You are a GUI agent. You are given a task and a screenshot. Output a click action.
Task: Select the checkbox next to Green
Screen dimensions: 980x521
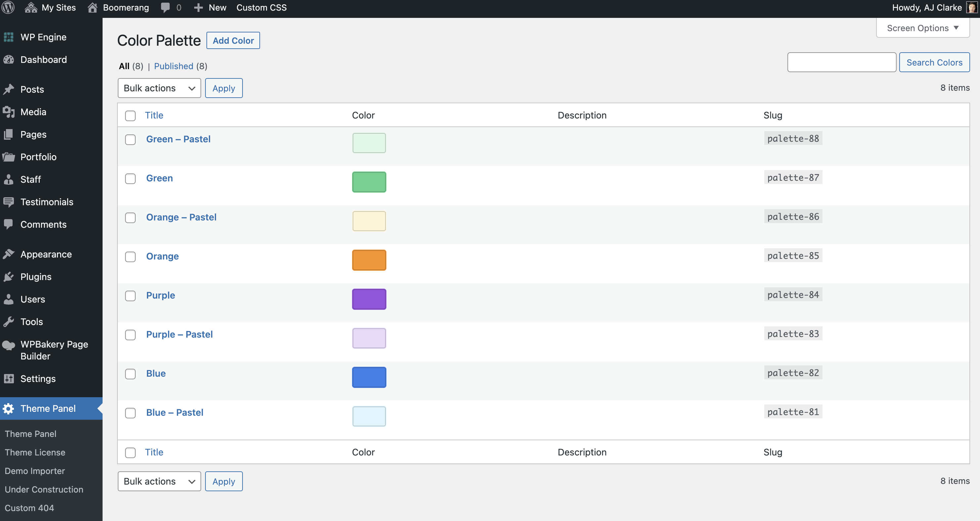(x=130, y=179)
